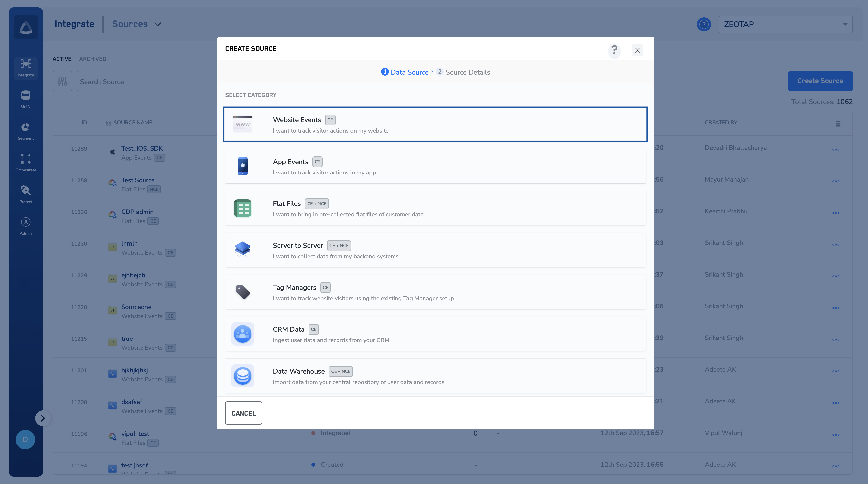The image size is (868, 484).
Task: Close the Create Source dialog
Action: coord(637,50)
